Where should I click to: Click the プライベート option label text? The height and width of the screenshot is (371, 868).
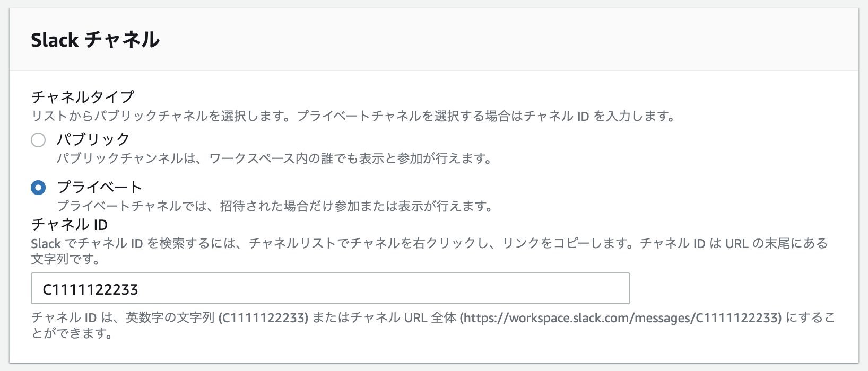101,186
